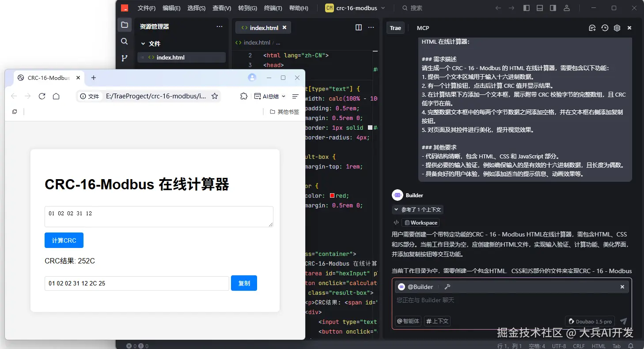Viewport: 644px width, 349px height.
Task: Click the hex input textarea with 01 02 02 31 12
Action: (x=159, y=217)
